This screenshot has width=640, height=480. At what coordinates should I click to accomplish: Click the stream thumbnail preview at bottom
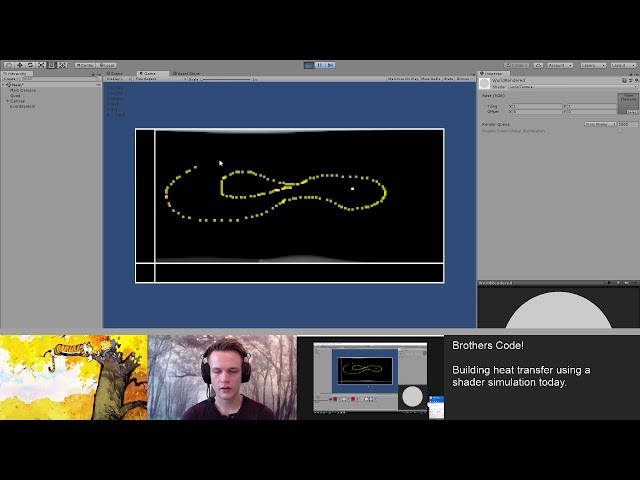pyautogui.click(x=370, y=378)
